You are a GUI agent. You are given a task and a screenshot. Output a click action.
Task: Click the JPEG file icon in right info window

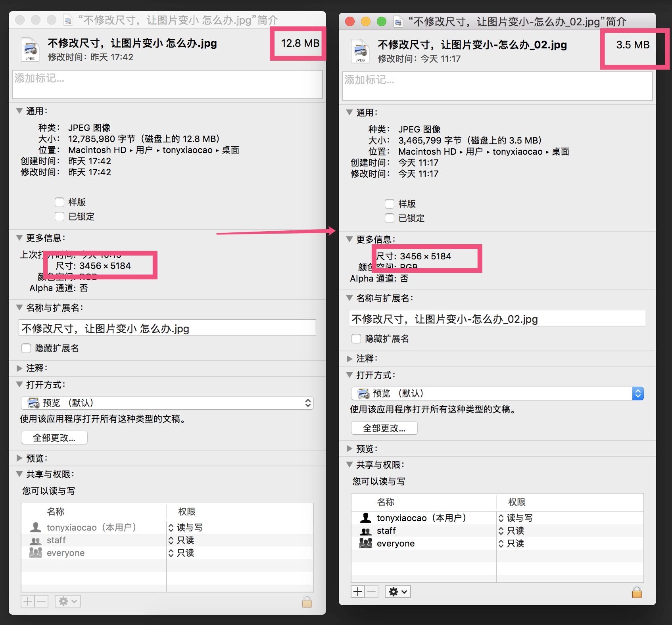tap(359, 50)
